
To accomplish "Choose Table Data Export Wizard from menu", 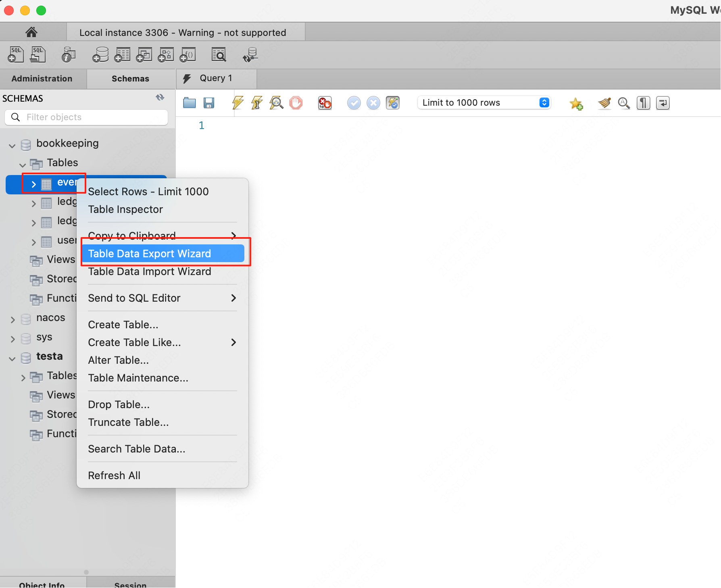I will tap(150, 253).
